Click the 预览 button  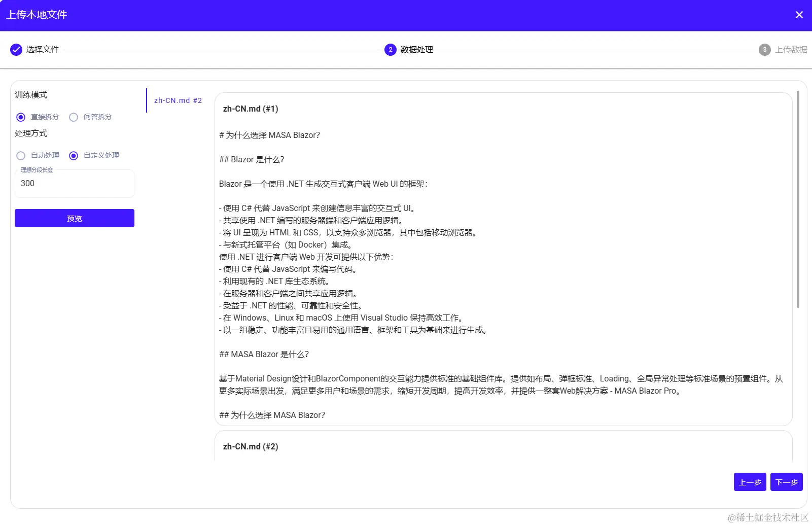click(x=75, y=218)
